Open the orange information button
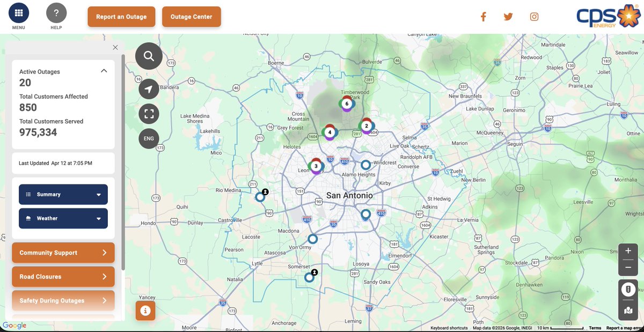This screenshot has width=644, height=332. coord(145,311)
